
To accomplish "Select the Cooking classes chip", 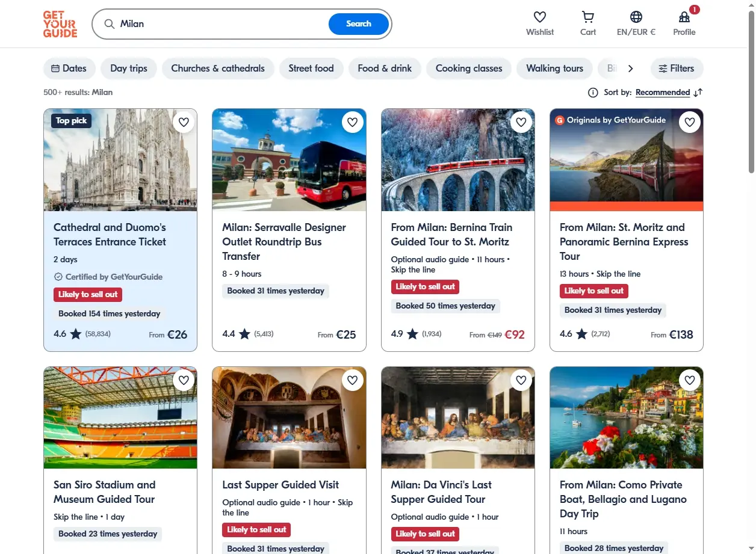I will point(469,69).
